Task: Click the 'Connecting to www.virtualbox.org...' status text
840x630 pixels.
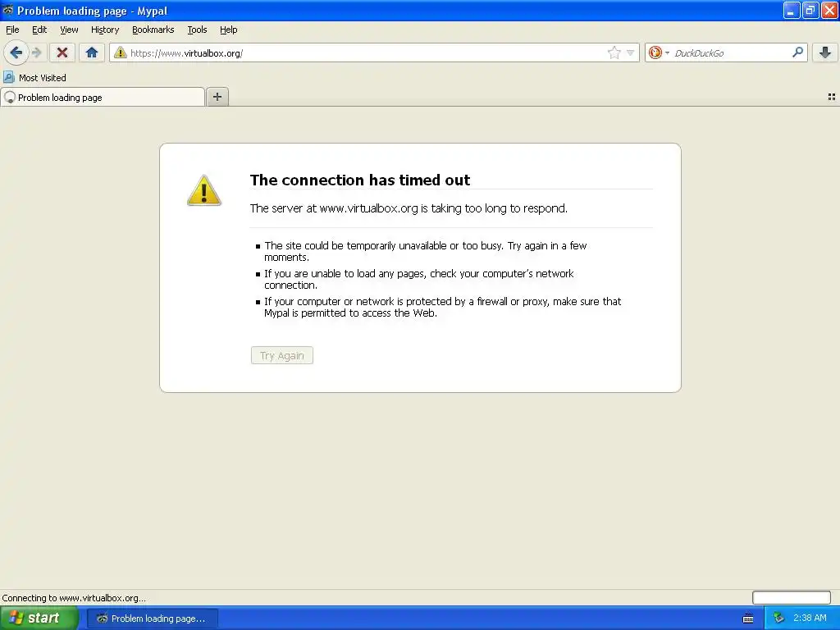Action: tap(74, 598)
